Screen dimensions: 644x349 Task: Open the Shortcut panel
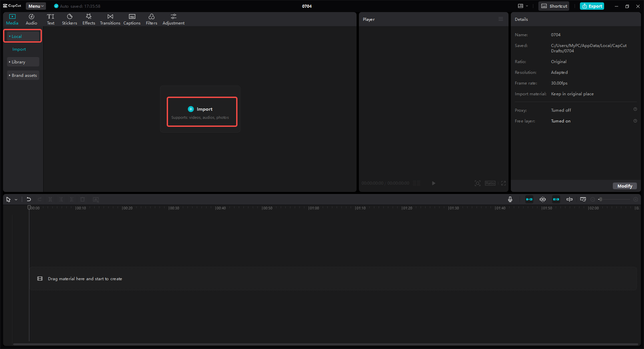point(553,6)
